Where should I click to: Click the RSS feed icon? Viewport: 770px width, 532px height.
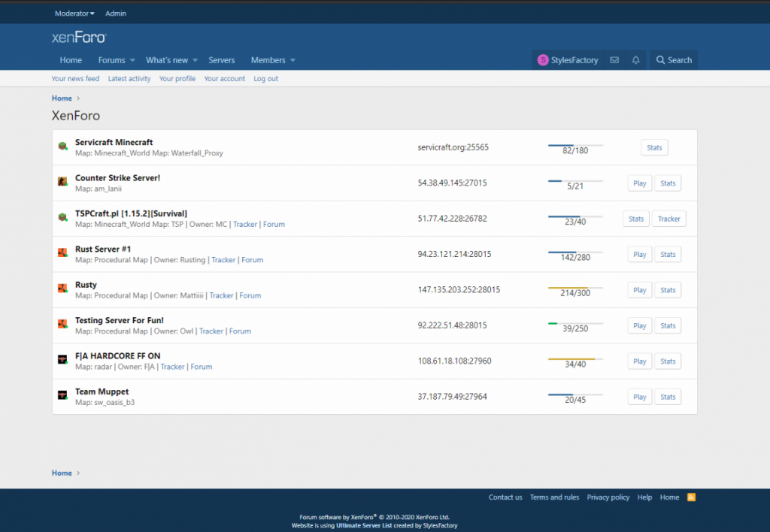tap(692, 497)
